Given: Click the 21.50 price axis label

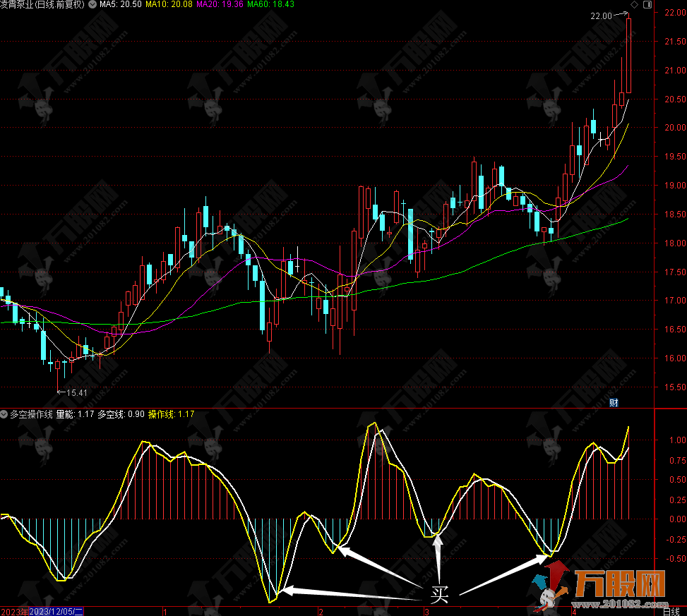Looking at the screenshot, I should 675,42.
